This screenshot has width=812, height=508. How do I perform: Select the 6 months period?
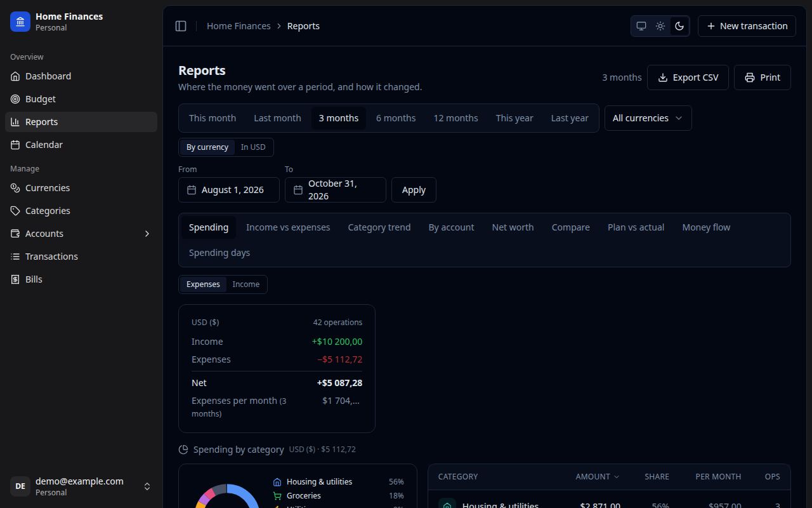396,118
